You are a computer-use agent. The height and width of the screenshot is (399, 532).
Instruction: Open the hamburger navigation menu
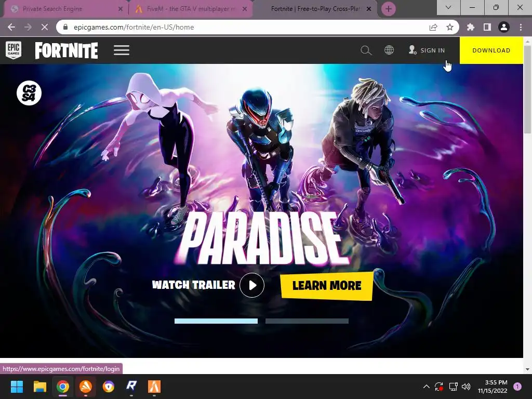pos(122,50)
